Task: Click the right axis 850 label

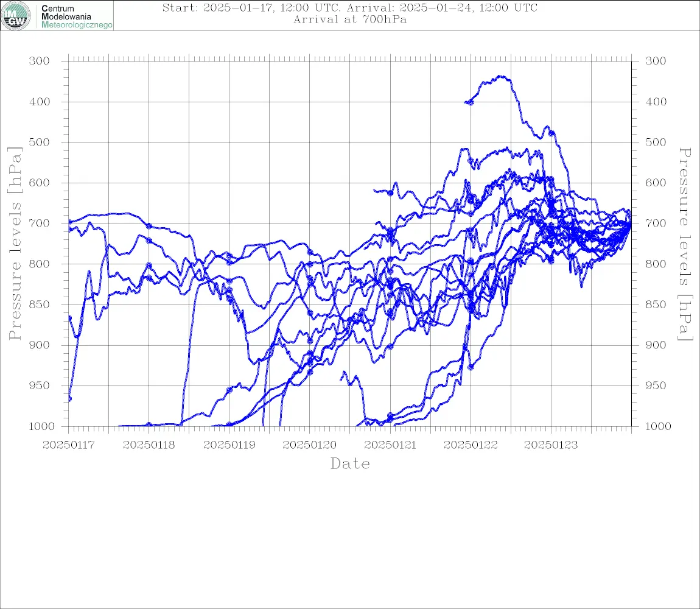Action: [656, 304]
